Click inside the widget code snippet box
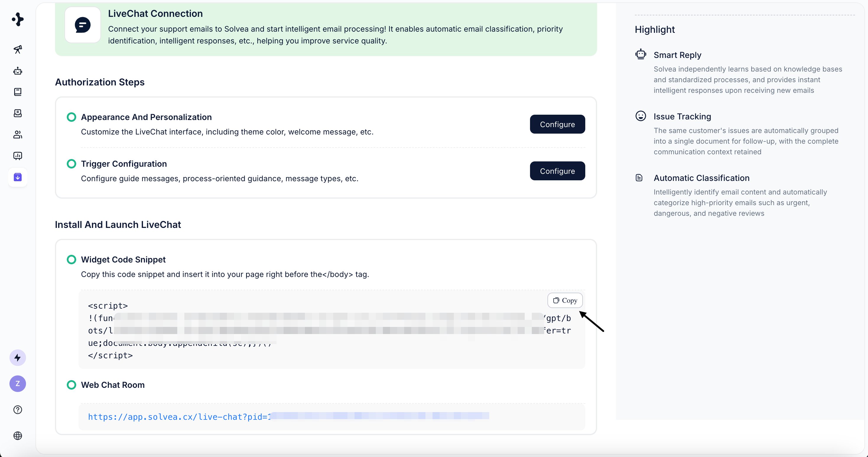The image size is (868, 457). [332, 330]
